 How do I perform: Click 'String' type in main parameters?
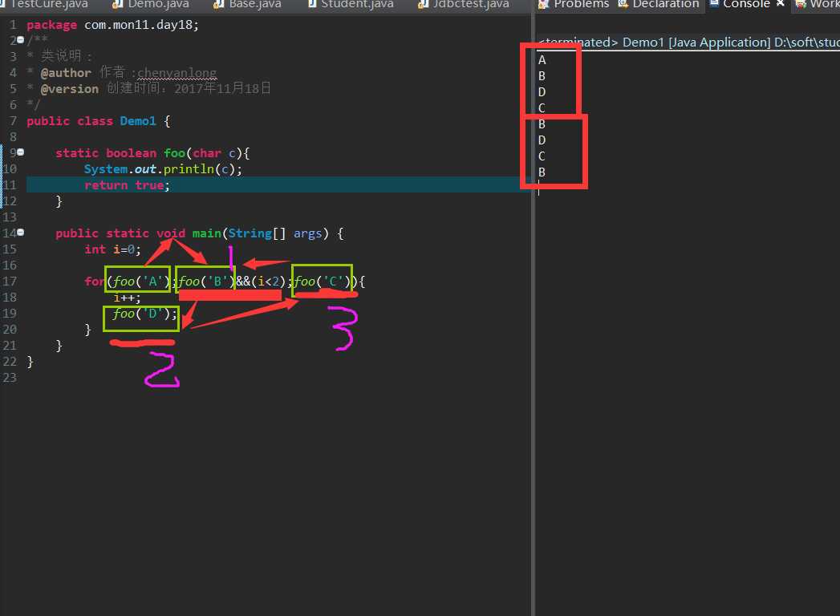[x=250, y=233]
